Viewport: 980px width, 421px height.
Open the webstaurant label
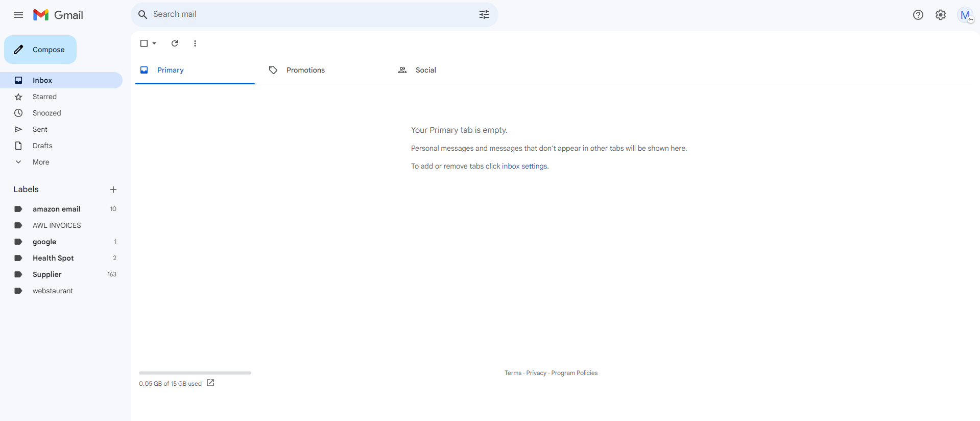click(61, 291)
